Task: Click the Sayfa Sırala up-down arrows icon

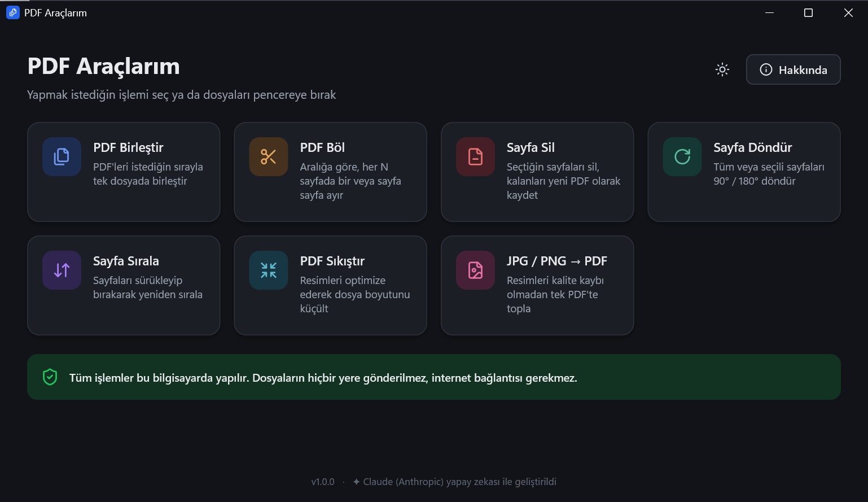Action: [x=62, y=270]
